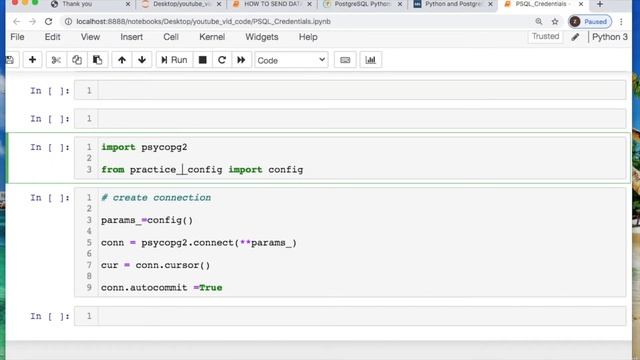Open the Insert menu

click(x=131, y=37)
